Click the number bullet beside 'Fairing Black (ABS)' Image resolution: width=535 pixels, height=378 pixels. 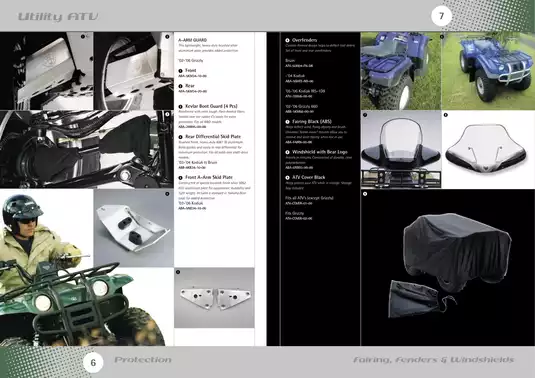[287, 122]
